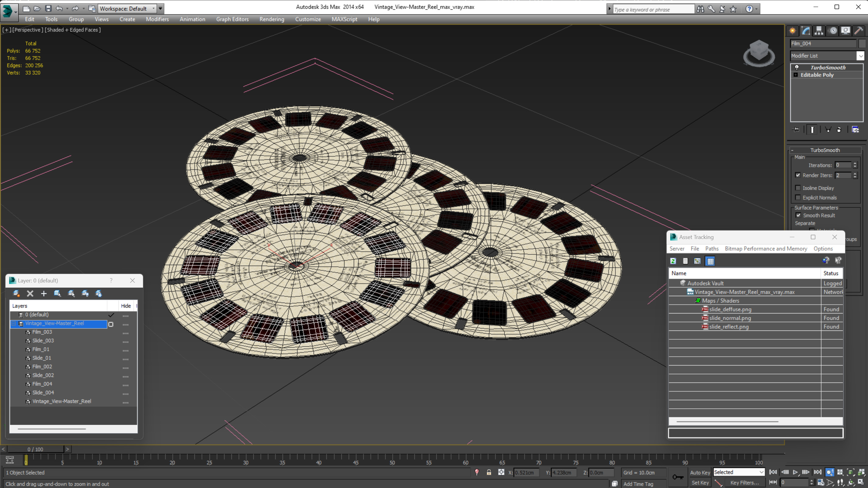Uncheck the Smooth Result checkbox
This screenshot has width=868, height=488.
pyautogui.click(x=798, y=215)
